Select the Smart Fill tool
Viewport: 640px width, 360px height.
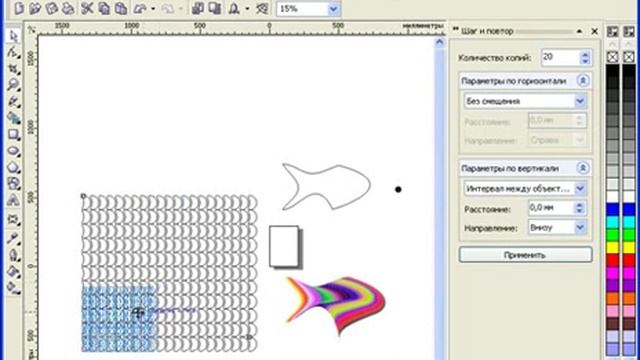(13, 118)
